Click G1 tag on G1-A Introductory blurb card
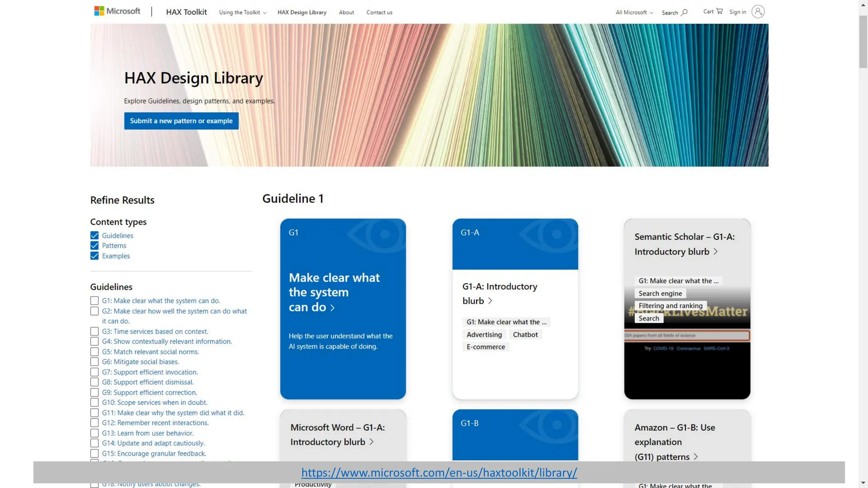Screen dimensions: 868x488 506,322
